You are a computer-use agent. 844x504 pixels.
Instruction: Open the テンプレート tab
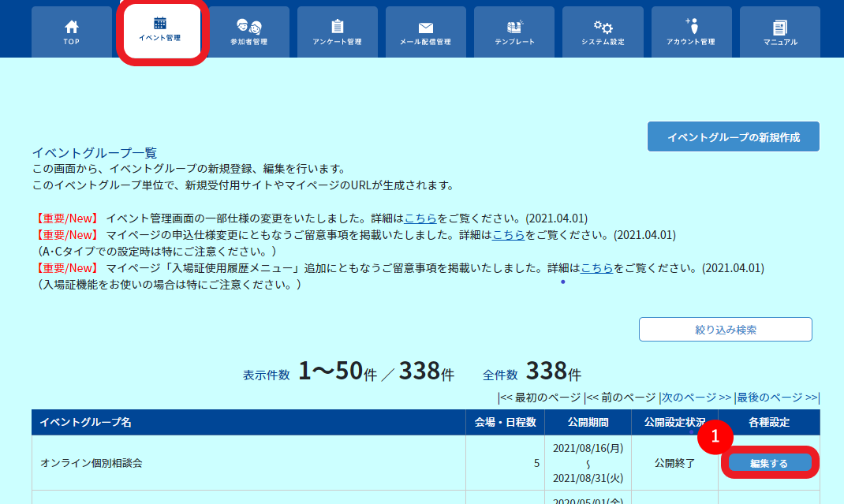[x=514, y=32]
